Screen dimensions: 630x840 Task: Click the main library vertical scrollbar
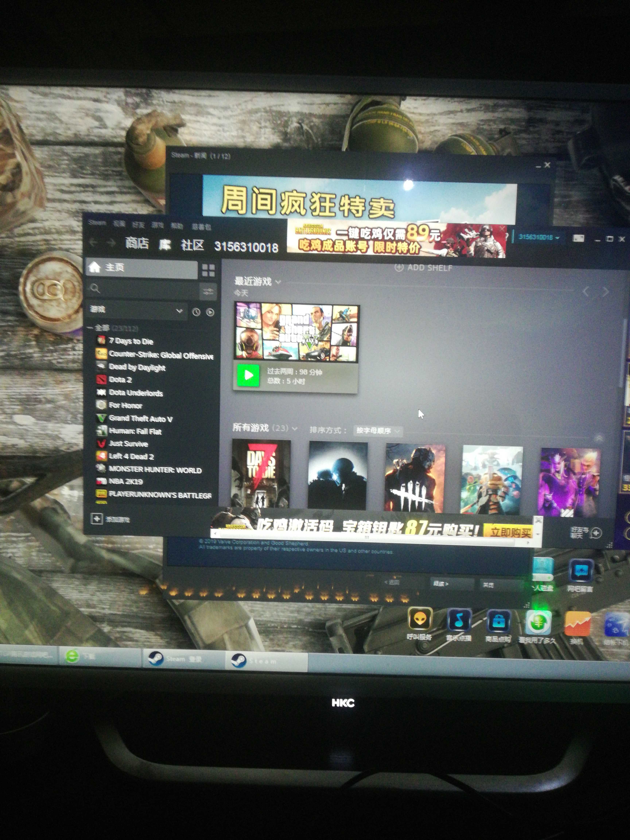(623, 353)
